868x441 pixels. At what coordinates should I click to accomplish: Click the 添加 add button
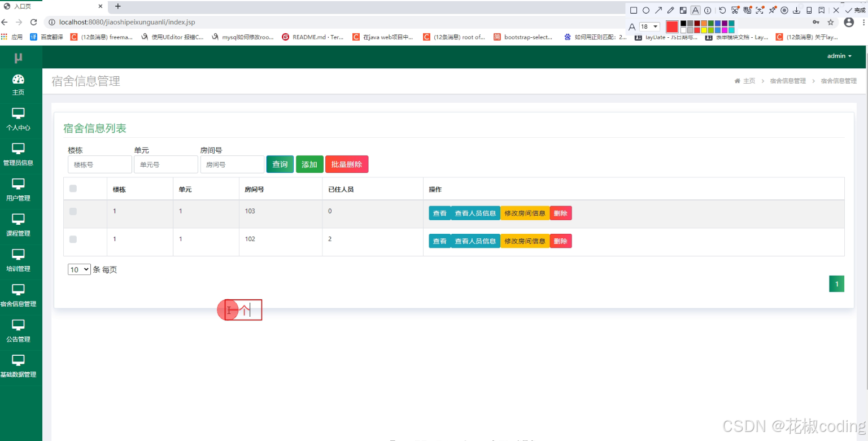point(309,164)
